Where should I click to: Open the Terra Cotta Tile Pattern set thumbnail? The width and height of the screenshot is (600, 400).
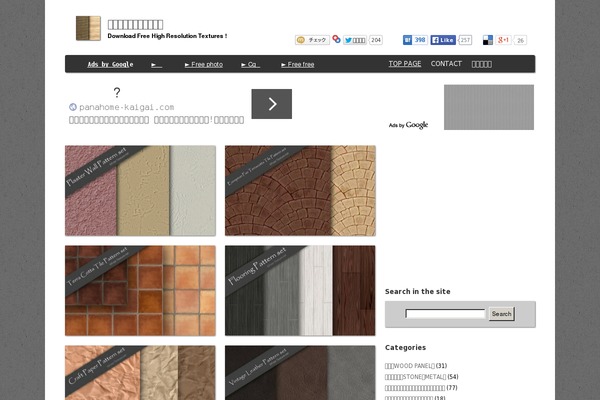(x=140, y=291)
